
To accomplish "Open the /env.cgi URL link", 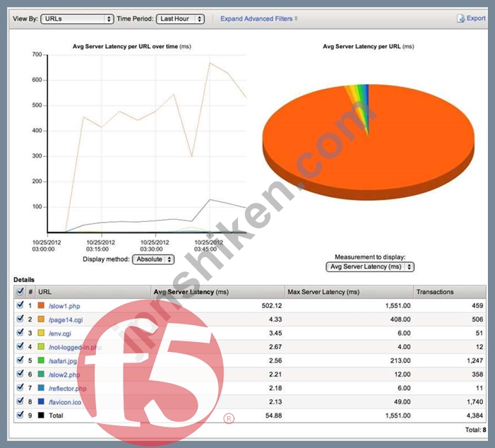I will click(60, 334).
